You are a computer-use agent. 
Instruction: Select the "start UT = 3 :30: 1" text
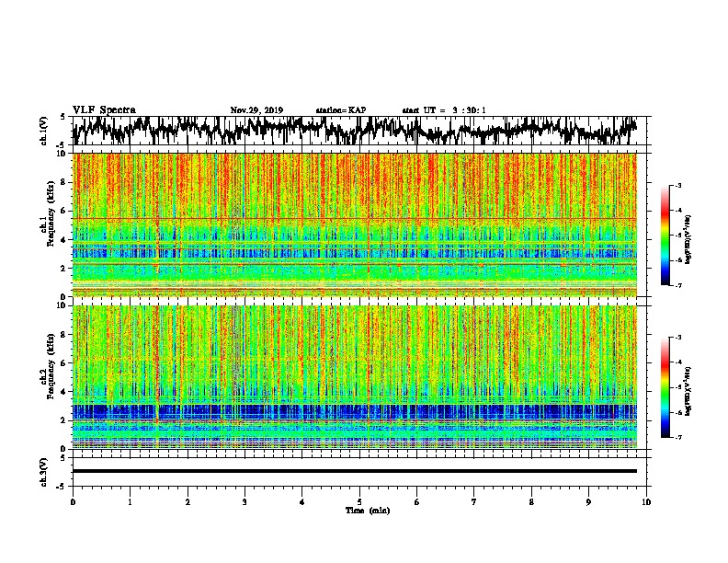[x=444, y=110]
